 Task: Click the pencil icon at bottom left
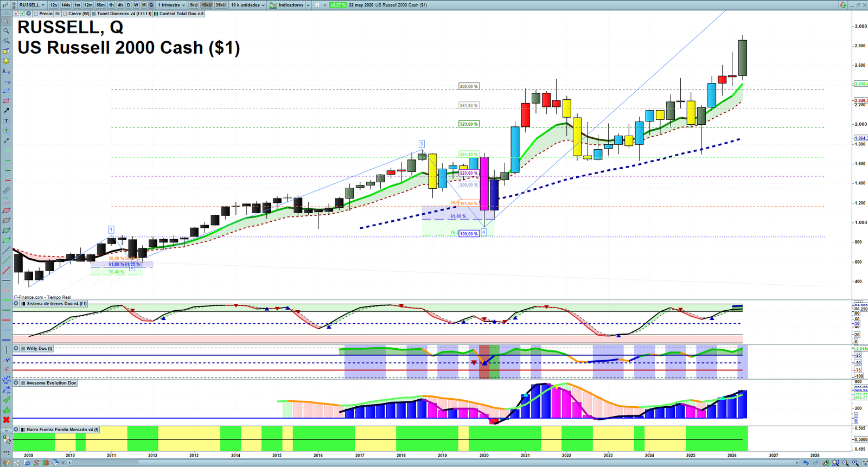(x=7, y=463)
